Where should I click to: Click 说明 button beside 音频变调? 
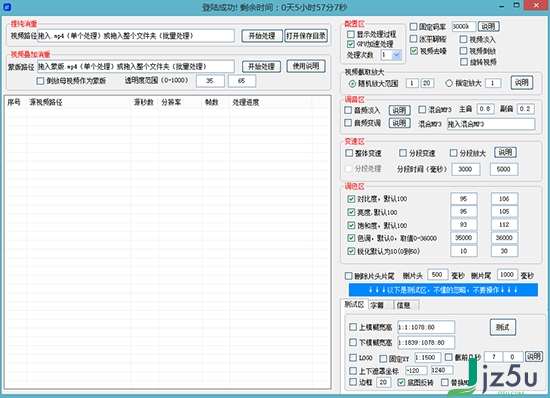[399, 123]
